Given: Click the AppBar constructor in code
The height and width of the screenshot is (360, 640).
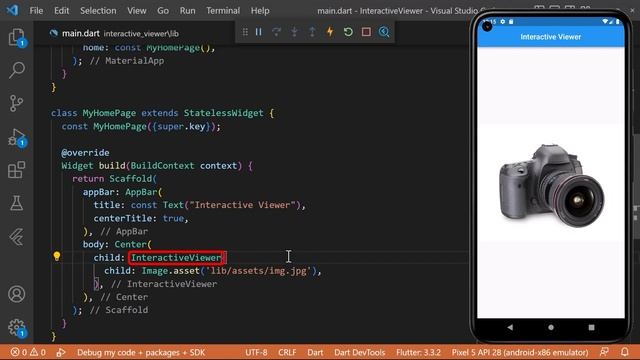Looking at the screenshot, I should [141, 192].
